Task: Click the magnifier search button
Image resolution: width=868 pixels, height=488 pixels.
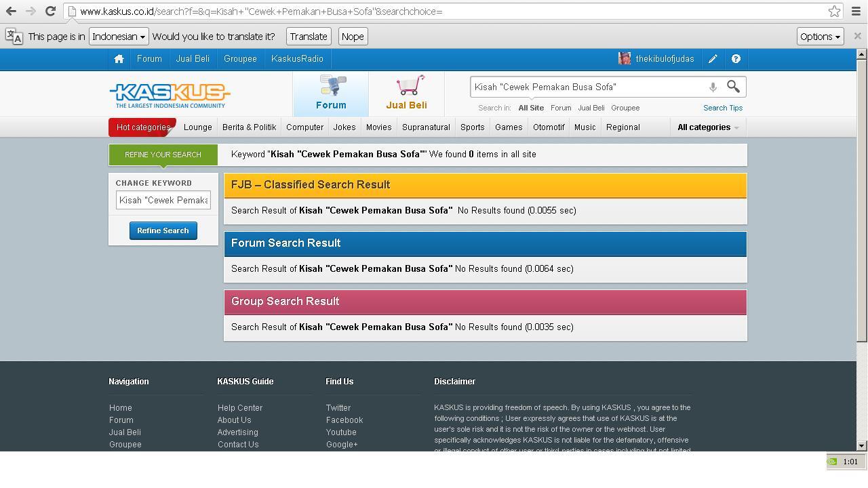Action: (x=733, y=86)
